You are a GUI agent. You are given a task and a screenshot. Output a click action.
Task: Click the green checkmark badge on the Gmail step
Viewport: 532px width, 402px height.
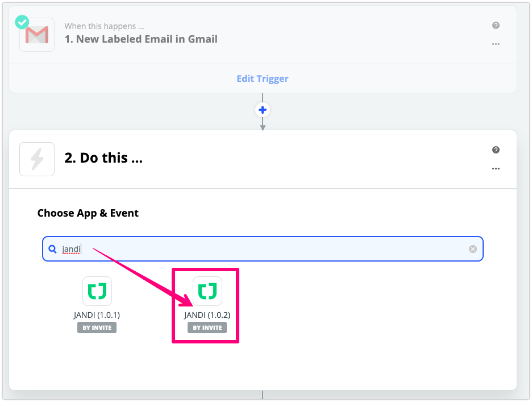tap(22, 22)
